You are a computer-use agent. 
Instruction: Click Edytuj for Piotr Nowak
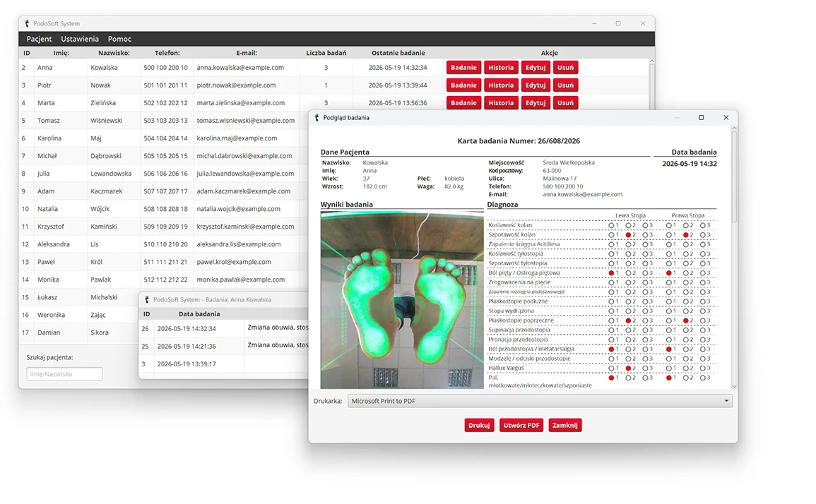pos(536,85)
